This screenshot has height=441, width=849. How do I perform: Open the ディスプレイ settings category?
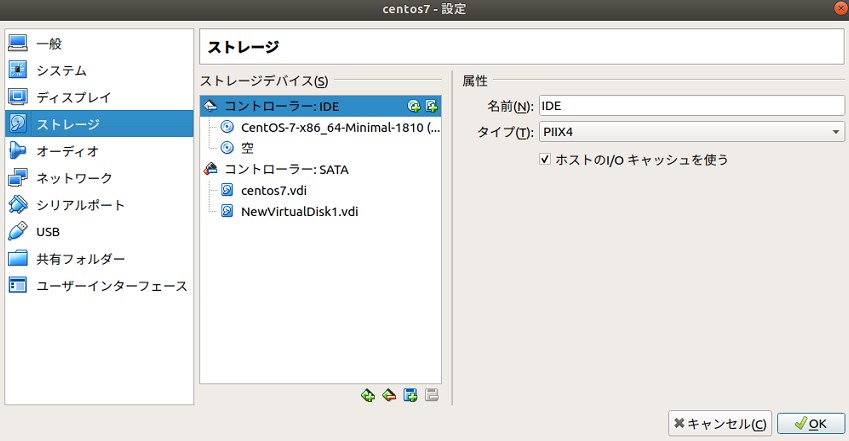click(x=99, y=97)
